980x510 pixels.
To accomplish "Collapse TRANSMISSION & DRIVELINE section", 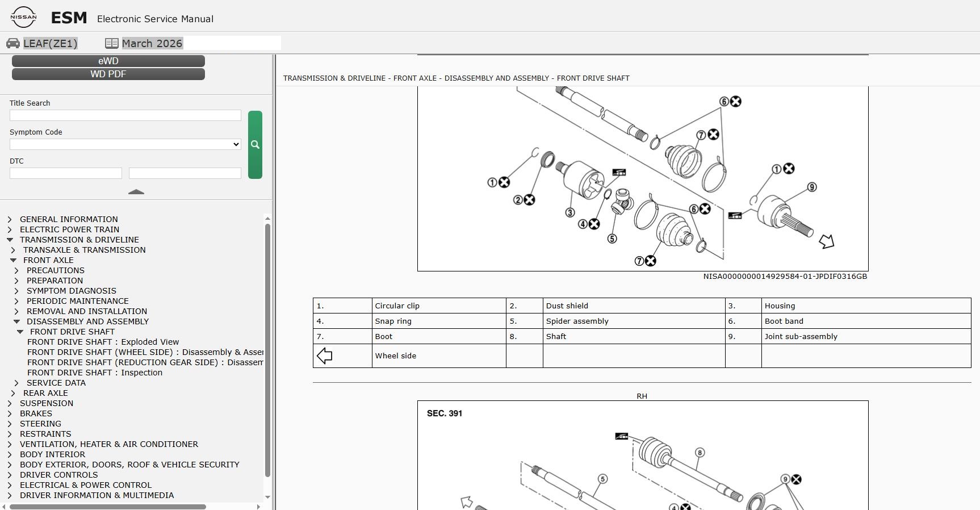I will click(10, 240).
